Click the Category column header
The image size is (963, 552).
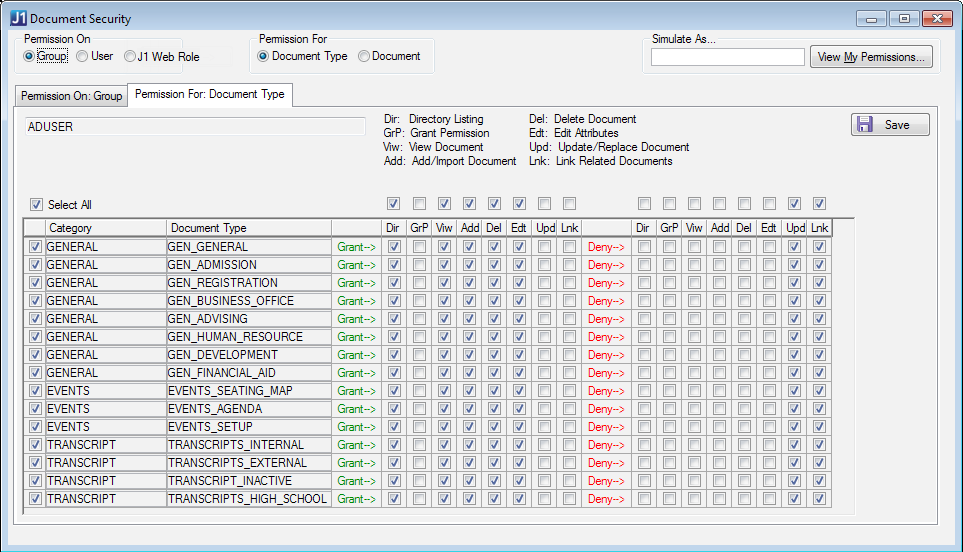tap(105, 228)
